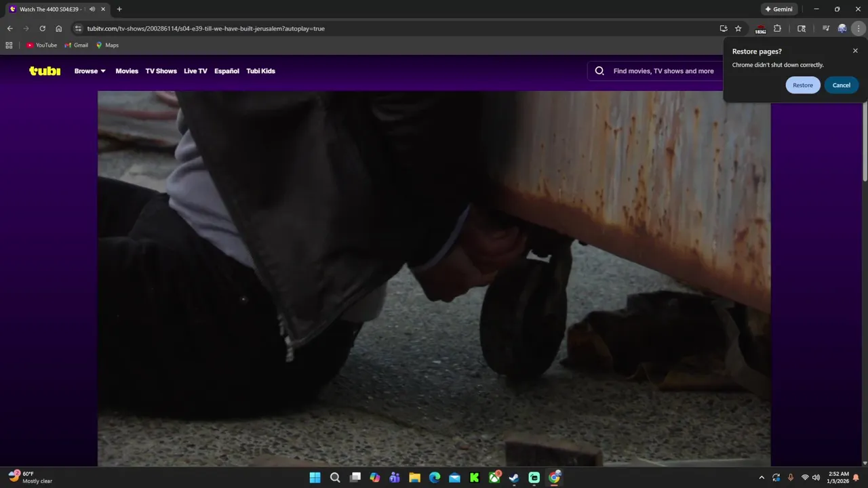Dismiss the Restore pages popup with X
The height and width of the screenshot is (488, 868).
855,51
